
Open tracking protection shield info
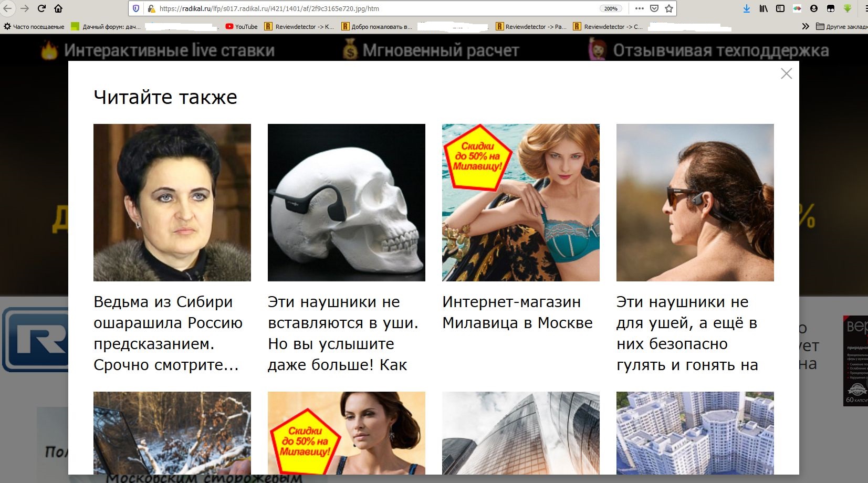tap(136, 8)
